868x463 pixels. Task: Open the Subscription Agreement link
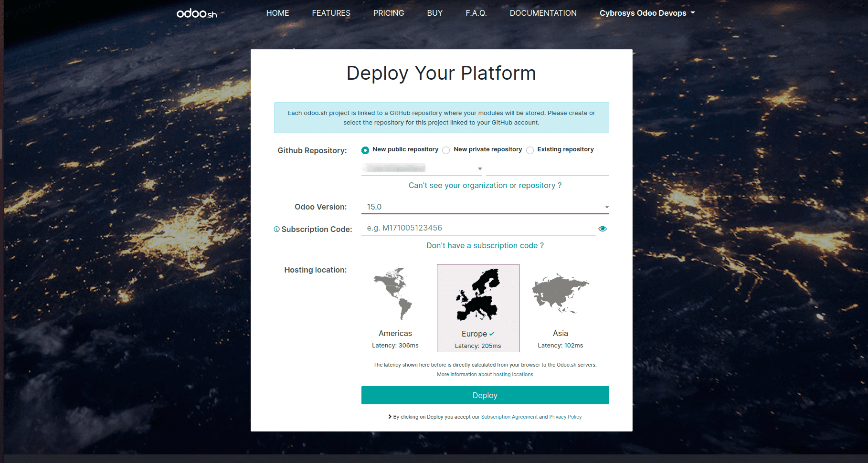(509, 417)
